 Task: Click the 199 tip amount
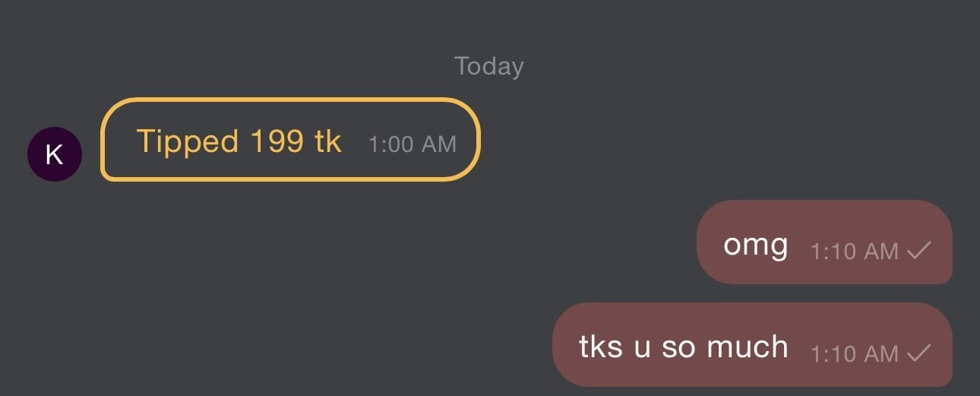(x=277, y=141)
